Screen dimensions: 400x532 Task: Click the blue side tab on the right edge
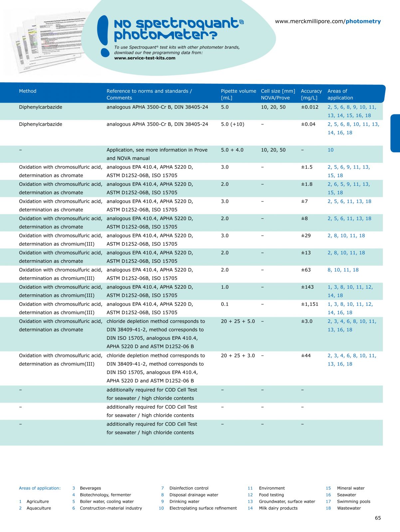pyautogui.click(x=395, y=133)
